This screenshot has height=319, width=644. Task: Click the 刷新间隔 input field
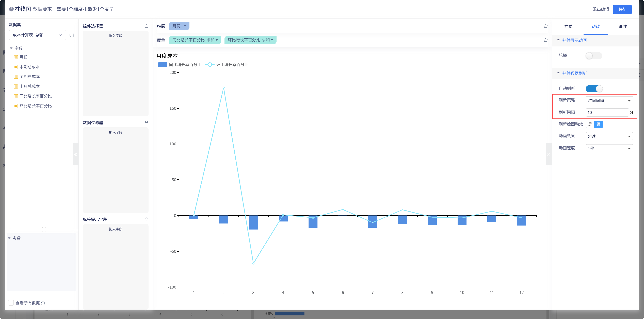pyautogui.click(x=607, y=112)
